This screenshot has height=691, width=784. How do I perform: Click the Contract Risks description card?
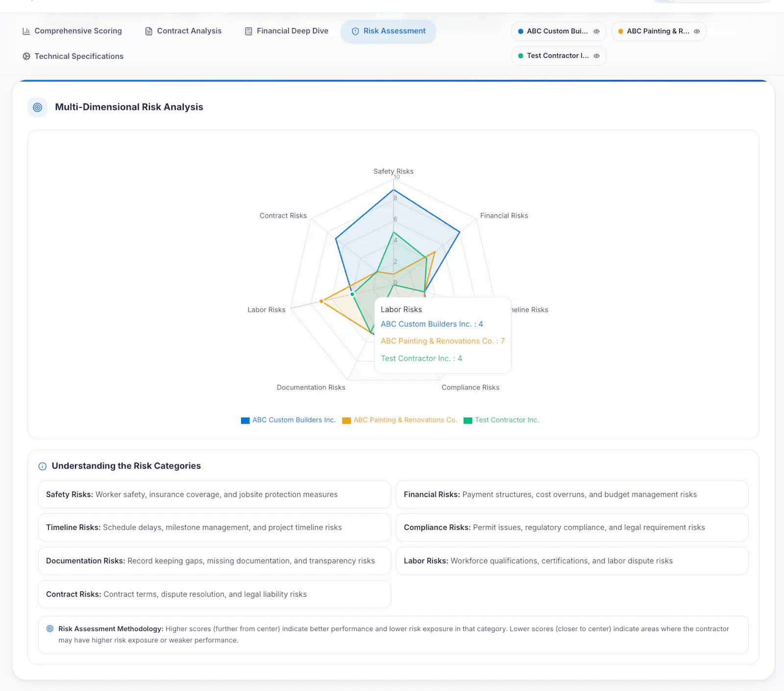click(215, 594)
